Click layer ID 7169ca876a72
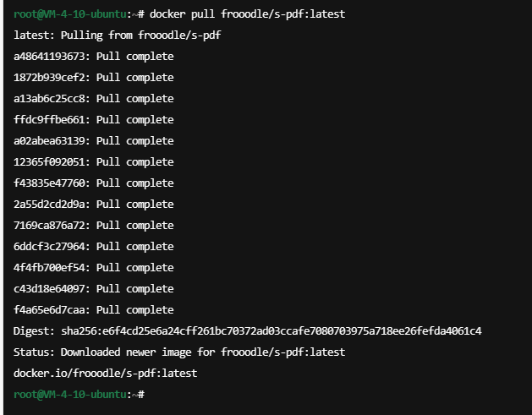Screen dimensions: 532x415 tap(49, 225)
